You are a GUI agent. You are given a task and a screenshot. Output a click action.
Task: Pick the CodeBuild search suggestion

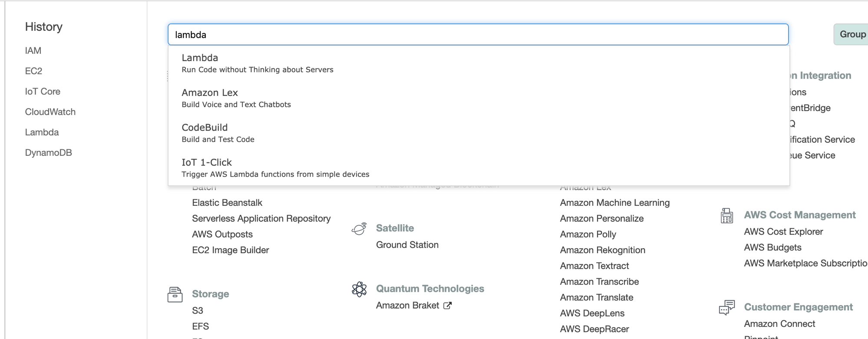click(x=479, y=133)
